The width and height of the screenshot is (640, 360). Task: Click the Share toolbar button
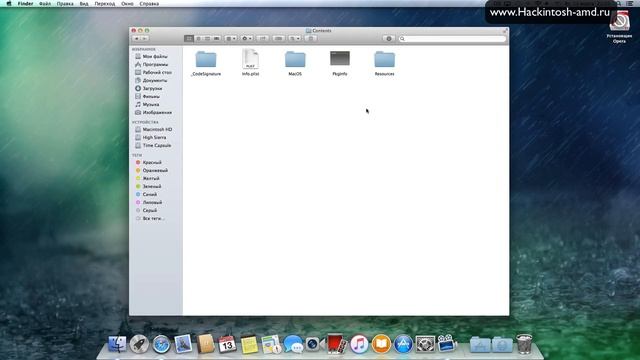pos(263,38)
